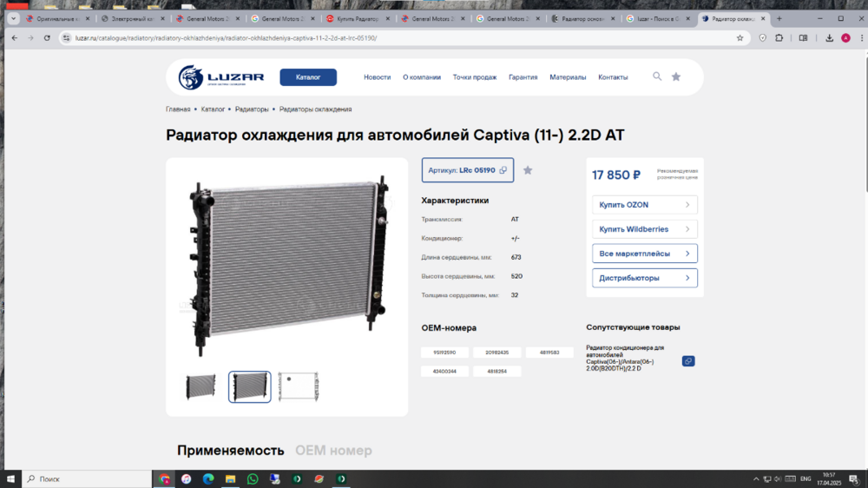868x488 pixels.
Task: Open О компании menu item
Action: [x=422, y=77]
